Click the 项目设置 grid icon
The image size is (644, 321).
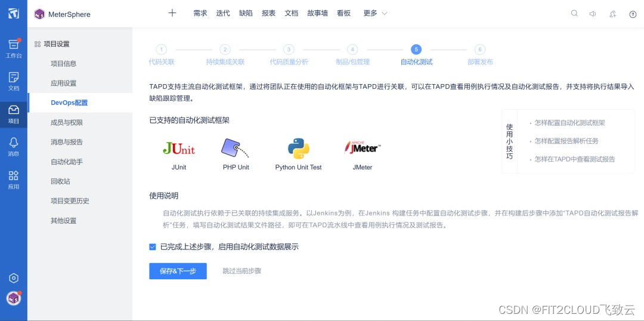[38, 44]
